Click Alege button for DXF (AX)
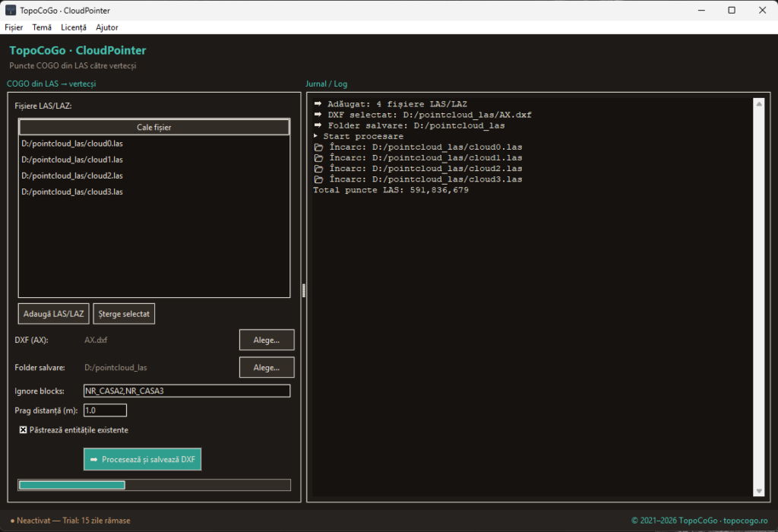778x532 pixels. 267,340
